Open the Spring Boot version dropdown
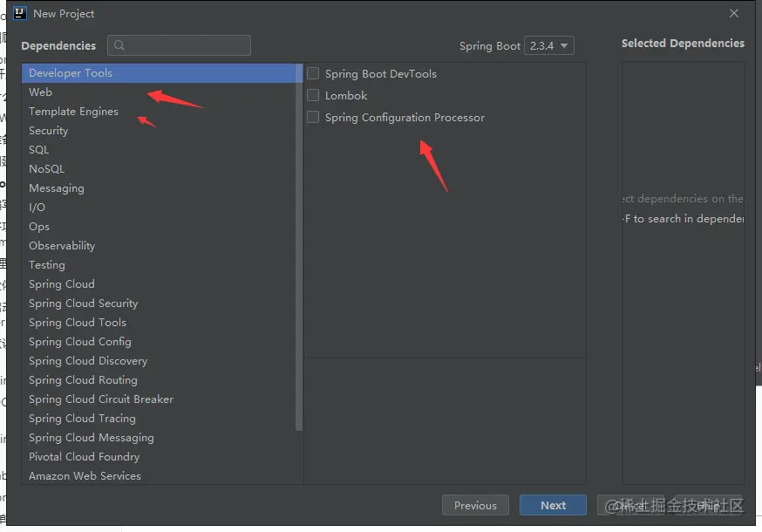The height and width of the screenshot is (532, 762). (x=549, y=45)
